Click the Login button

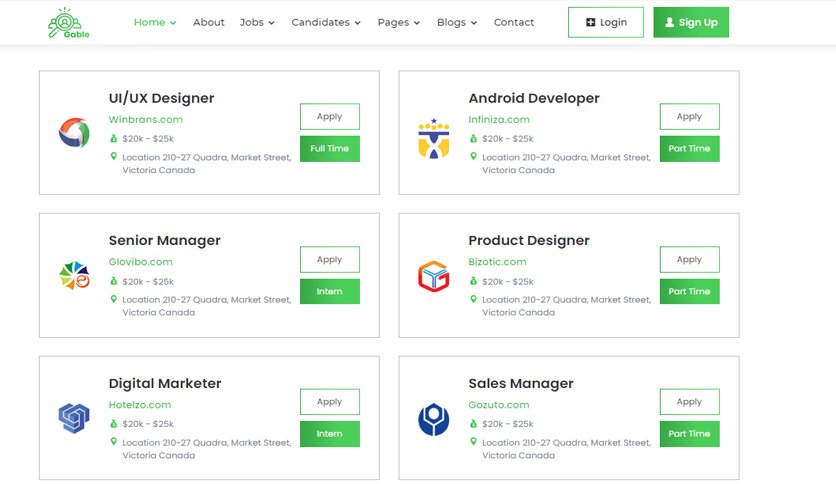606,22
